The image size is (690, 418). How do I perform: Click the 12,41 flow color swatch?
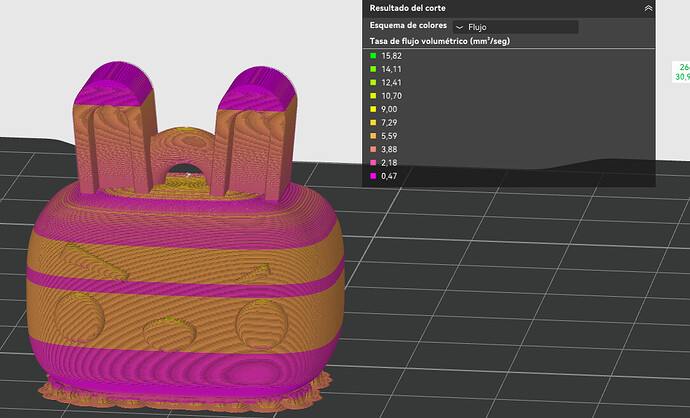click(x=373, y=82)
